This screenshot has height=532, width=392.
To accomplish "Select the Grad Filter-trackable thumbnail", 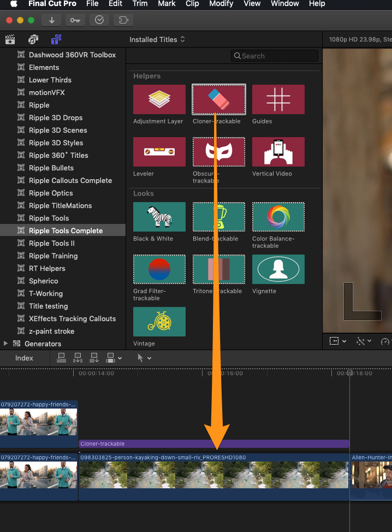I will 159,269.
